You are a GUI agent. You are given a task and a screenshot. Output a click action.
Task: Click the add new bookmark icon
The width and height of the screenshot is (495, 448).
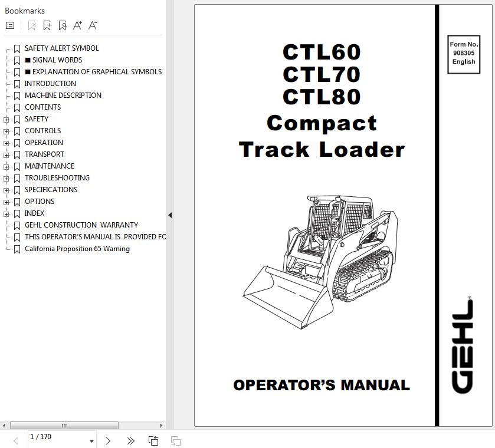47,25
